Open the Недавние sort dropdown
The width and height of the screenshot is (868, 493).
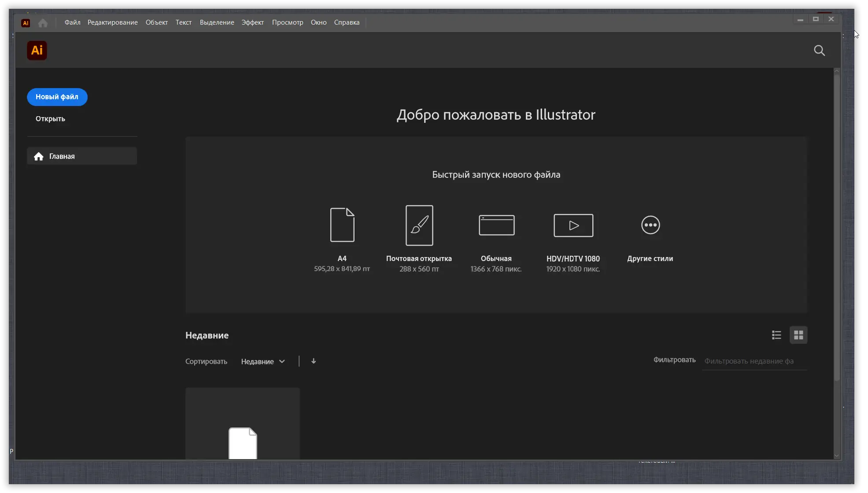[x=263, y=361]
